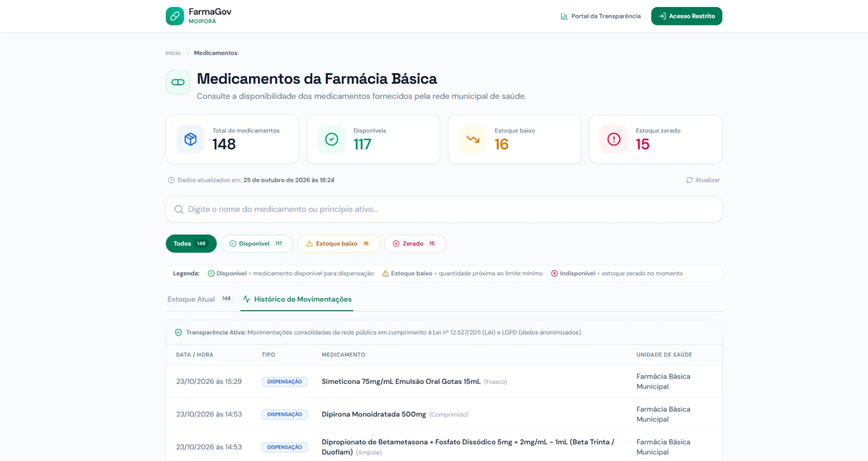
Task: Open Portal da Transparência link
Action: 601,16
